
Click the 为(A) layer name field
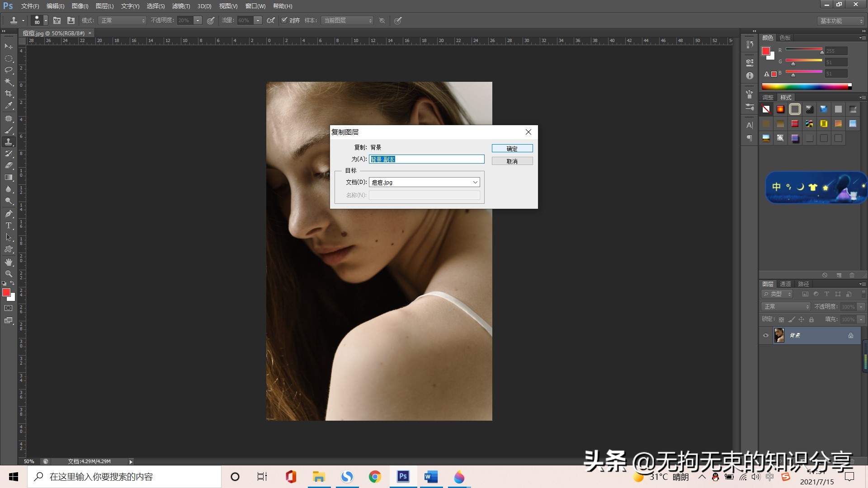pos(426,159)
